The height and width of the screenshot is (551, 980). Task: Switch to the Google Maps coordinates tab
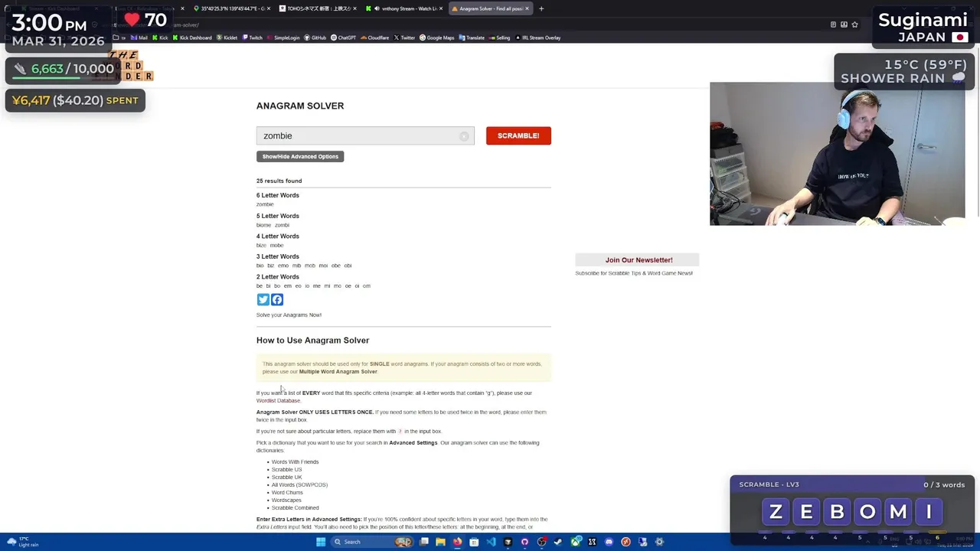click(x=231, y=8)
